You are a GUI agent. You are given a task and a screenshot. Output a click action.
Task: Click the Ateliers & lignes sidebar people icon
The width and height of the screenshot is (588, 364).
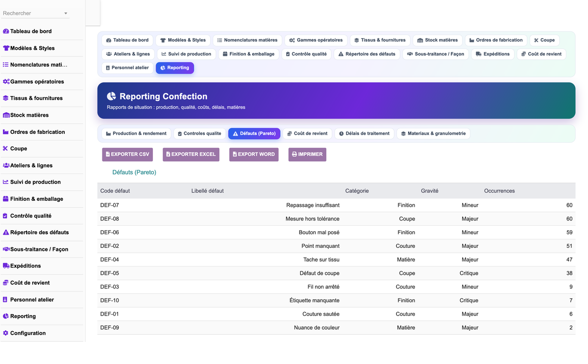(6, 165)
